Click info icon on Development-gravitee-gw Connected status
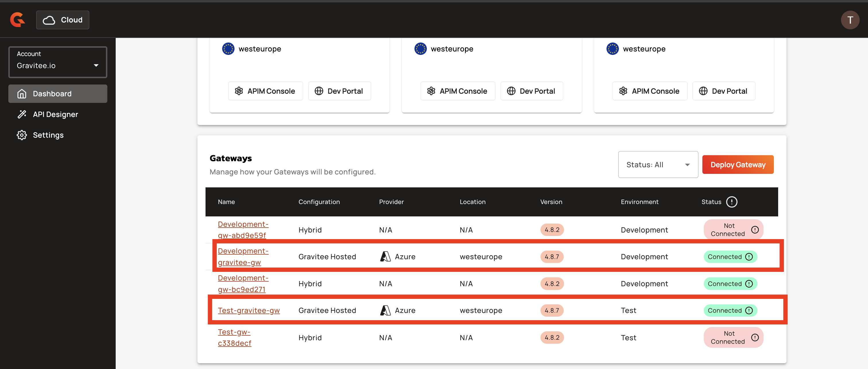868x369 pixels. [749, 257]
